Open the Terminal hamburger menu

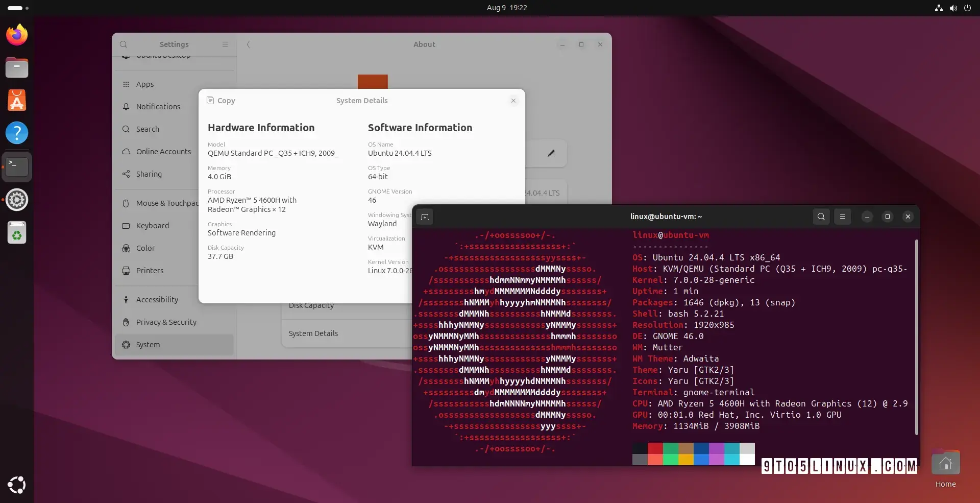tap(843, 217)
